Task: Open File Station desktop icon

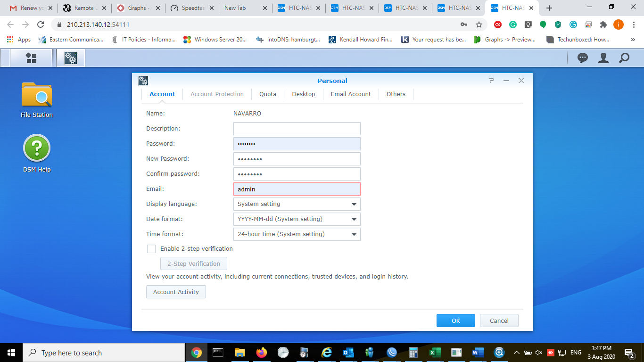Action: (x=37, y=100)
